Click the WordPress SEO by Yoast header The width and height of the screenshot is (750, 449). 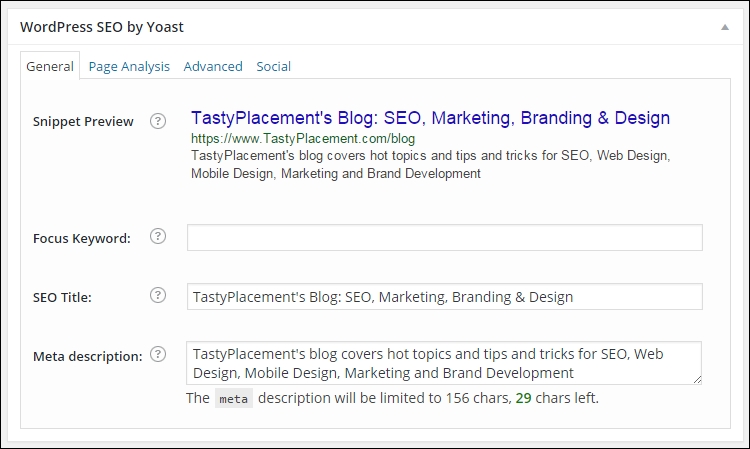[x=102, y=27]
